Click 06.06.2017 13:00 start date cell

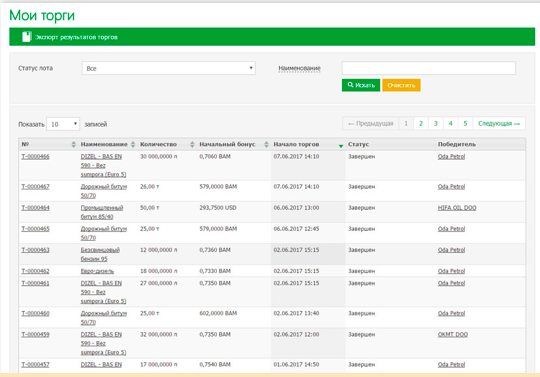296,208
